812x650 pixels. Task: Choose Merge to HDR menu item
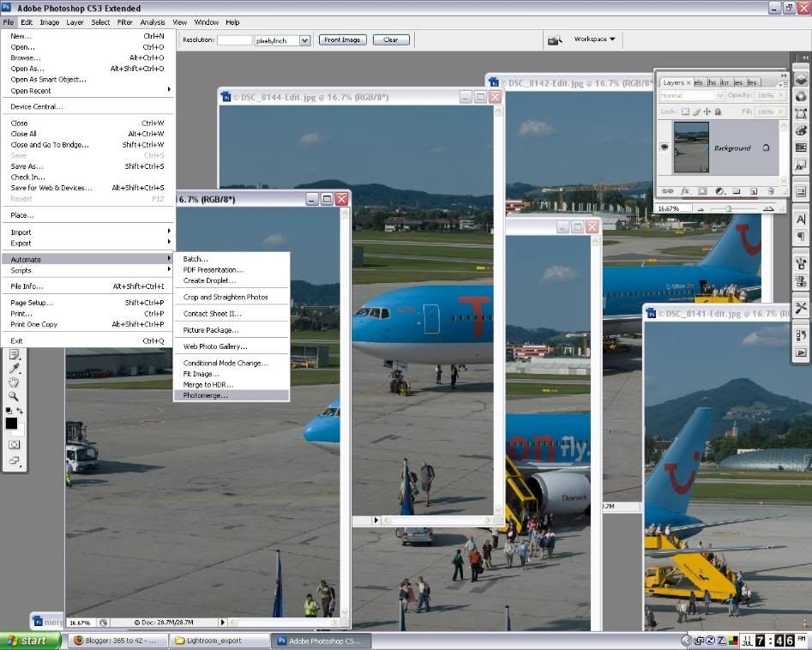pyautogui.click(x=232, y=384)
